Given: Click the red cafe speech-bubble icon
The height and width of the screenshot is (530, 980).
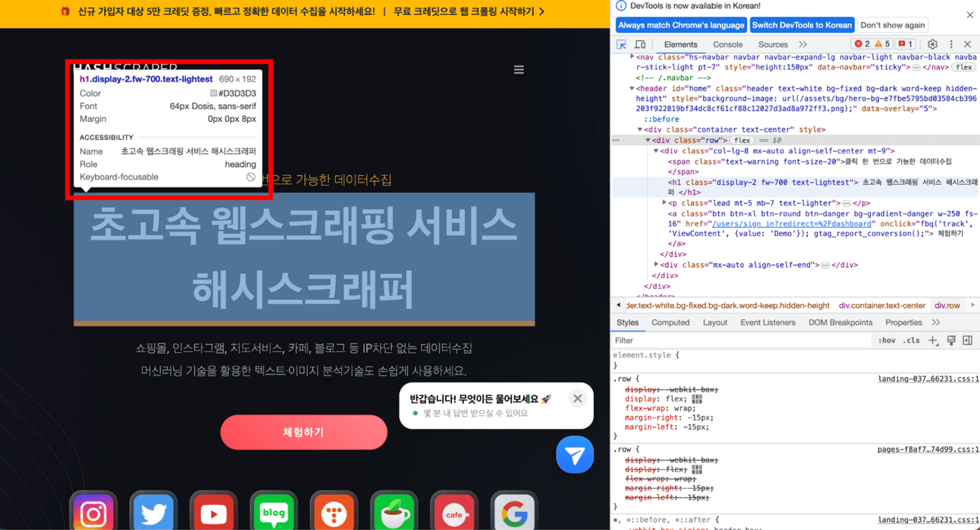Looking at the screenshot, I should point(455,514).
